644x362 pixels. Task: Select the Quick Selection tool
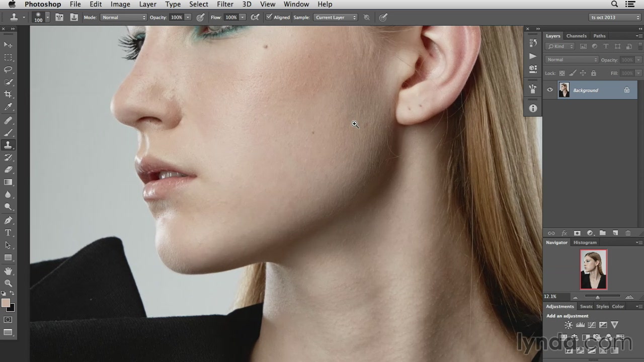8,82
